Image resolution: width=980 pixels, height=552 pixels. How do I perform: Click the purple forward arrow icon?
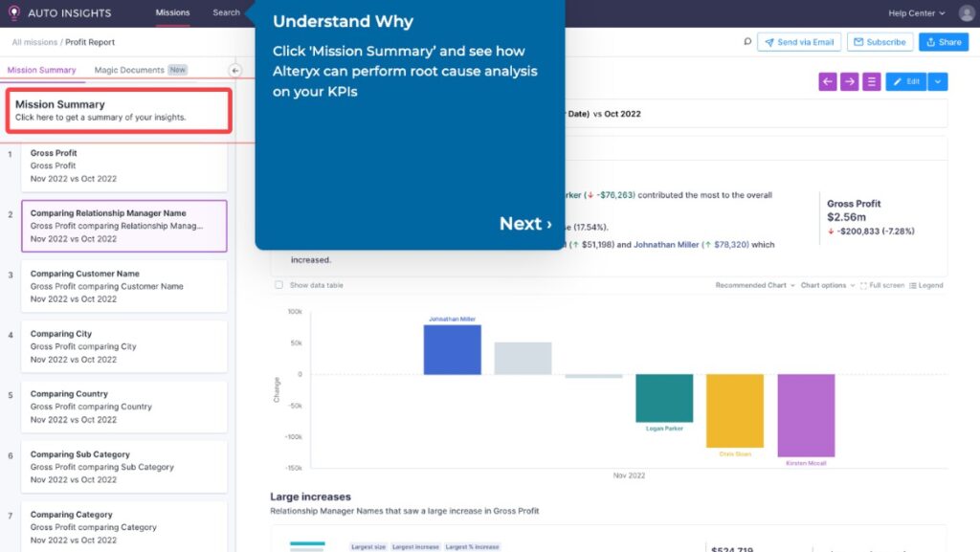click(851, 81)
